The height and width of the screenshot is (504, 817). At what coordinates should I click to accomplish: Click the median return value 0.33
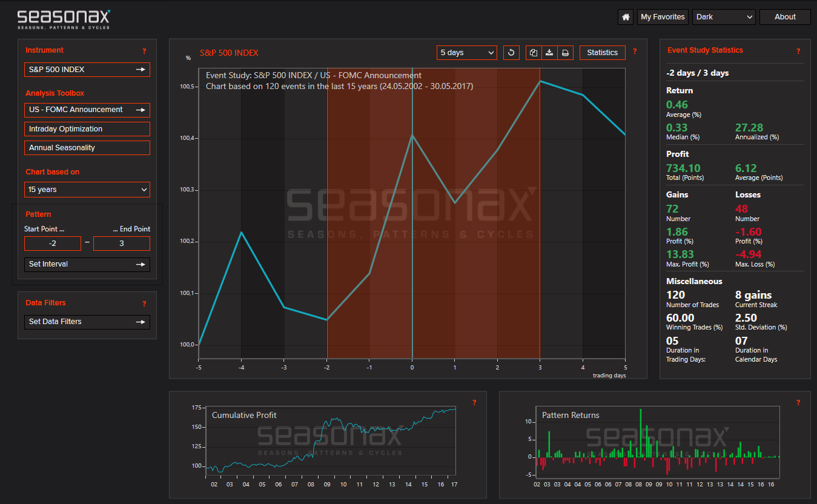coord(677,127)
